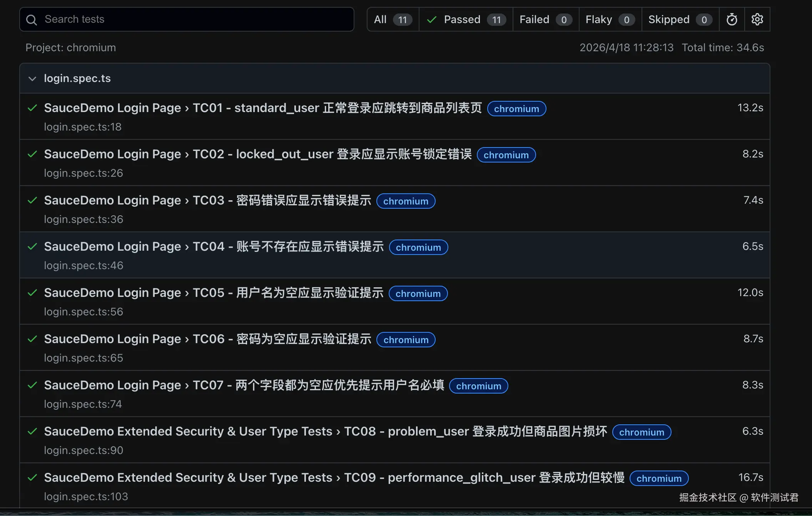Focus the Search tests field
Image resolution: width=812 pixels, height=516 pixels.
tap(192, 19)
